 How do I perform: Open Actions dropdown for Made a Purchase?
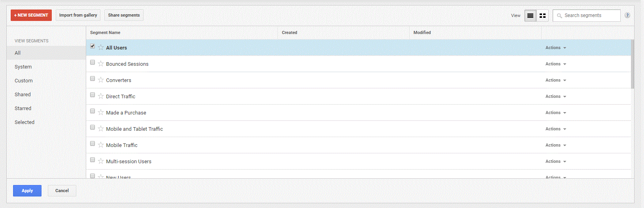(x=555, y=113)
